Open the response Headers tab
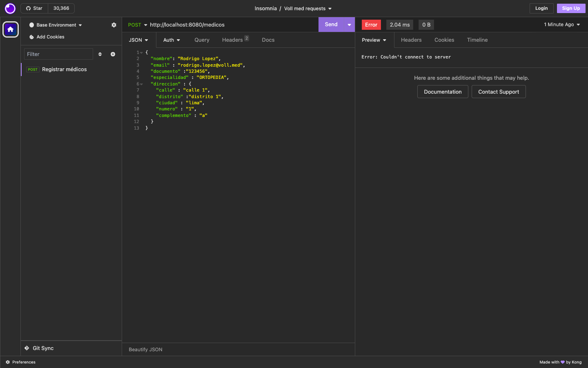The width and height of the screenshot is (588, 368). point(411,40)
